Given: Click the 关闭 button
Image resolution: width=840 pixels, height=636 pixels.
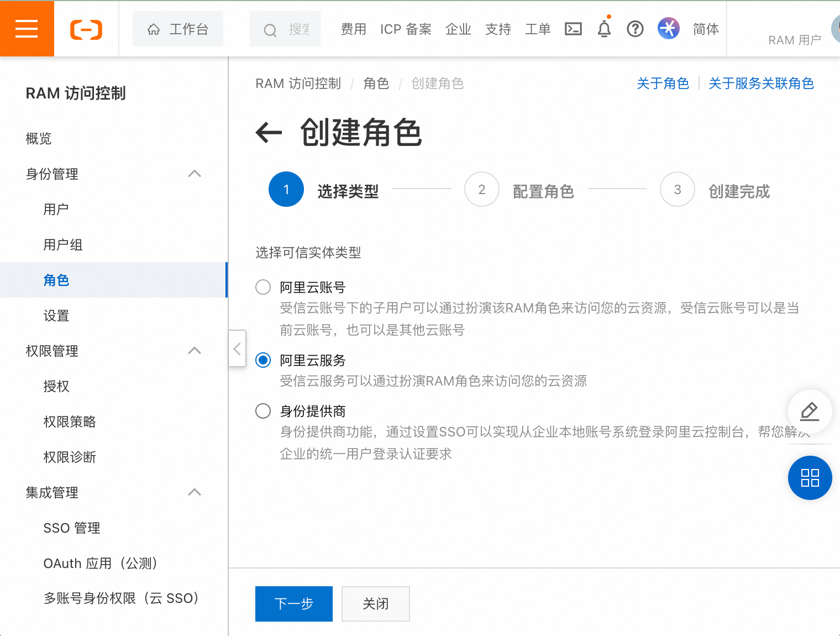Looking at the screenshot, I should pos(376,604).
